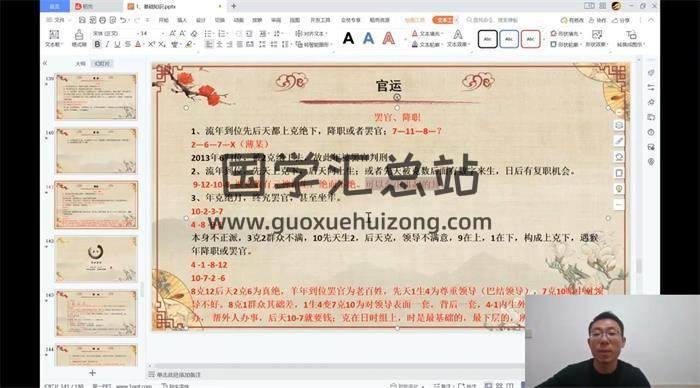Image resolution: width=700 pixels, height=388 pixels.
Task: Switch to the Developer Tools ribbon tab
Action: [x=320, y=20]
